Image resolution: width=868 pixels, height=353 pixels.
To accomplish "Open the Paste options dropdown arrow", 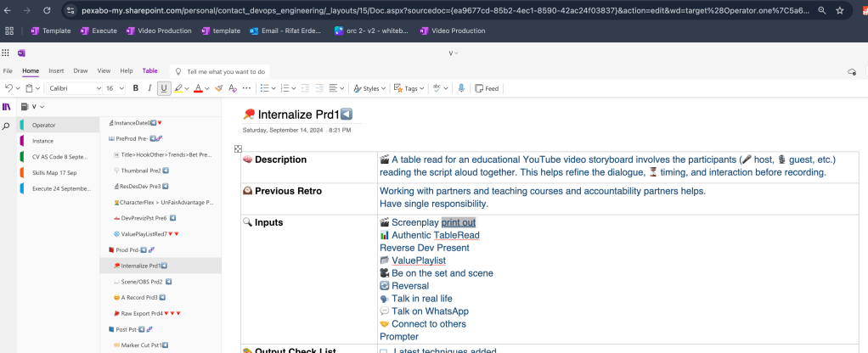I will click(x=37, y=88).
